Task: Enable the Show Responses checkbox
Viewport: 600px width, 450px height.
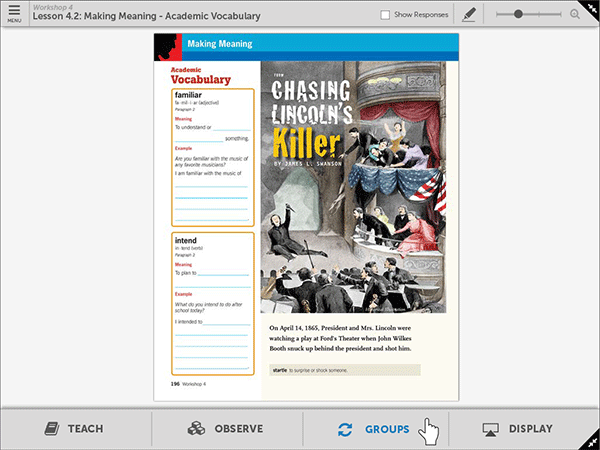Action: [x=386, y=15]
